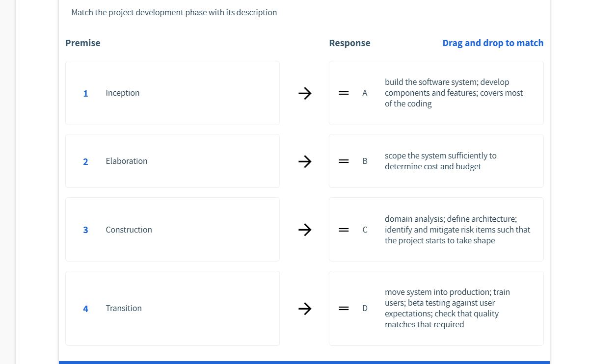Select response A about building the software system

pos(436,93)
